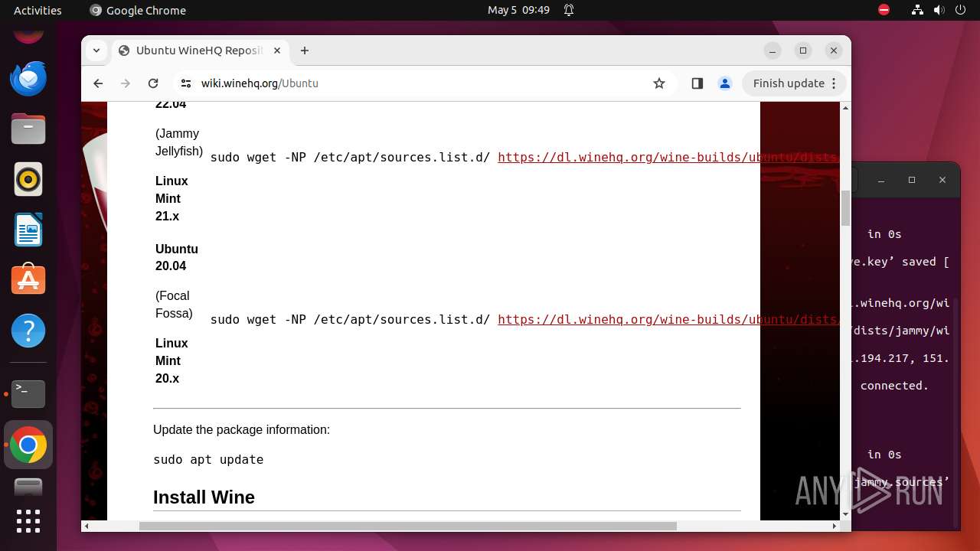
Task: Switch to Terminal from the dock
Action: point(28,393)
